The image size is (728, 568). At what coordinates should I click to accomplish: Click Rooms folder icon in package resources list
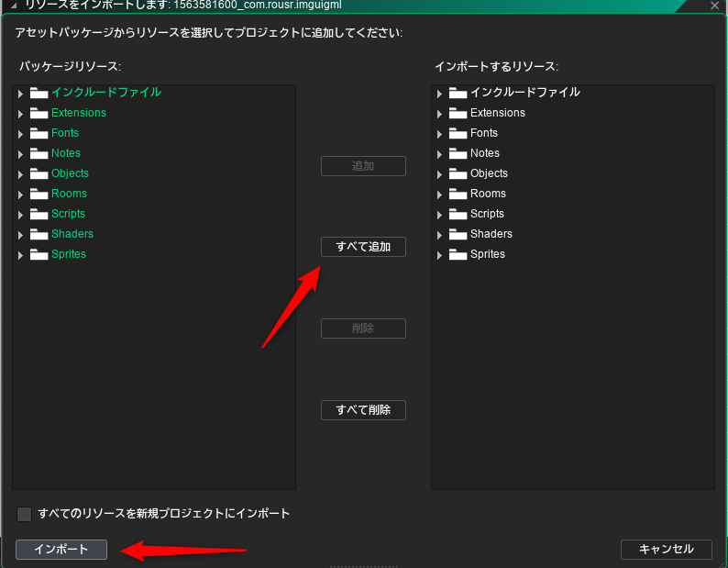(39, 194)
